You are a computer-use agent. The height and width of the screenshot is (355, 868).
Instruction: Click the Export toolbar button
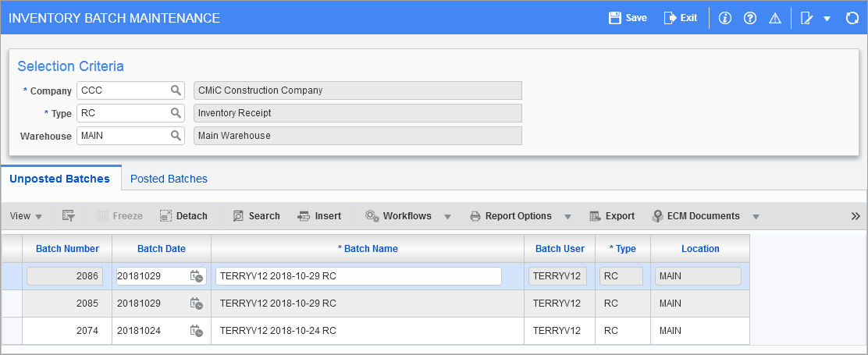tap(612, 216)
